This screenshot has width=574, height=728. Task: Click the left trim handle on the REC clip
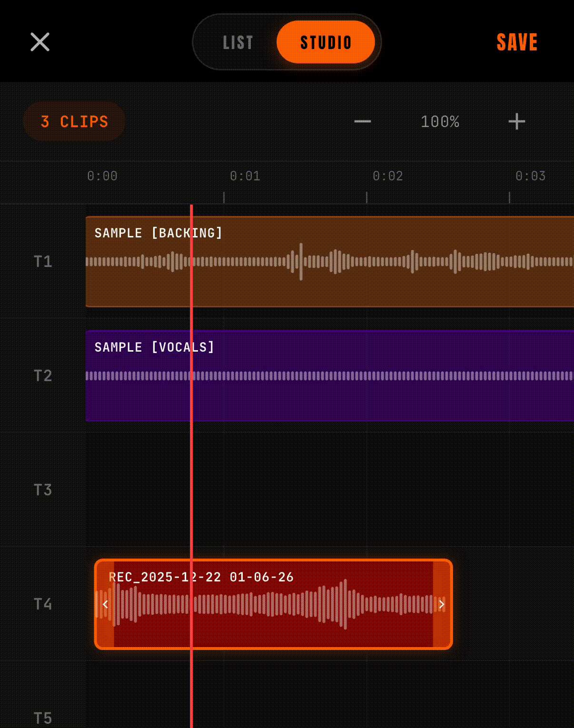pos(105,604)
